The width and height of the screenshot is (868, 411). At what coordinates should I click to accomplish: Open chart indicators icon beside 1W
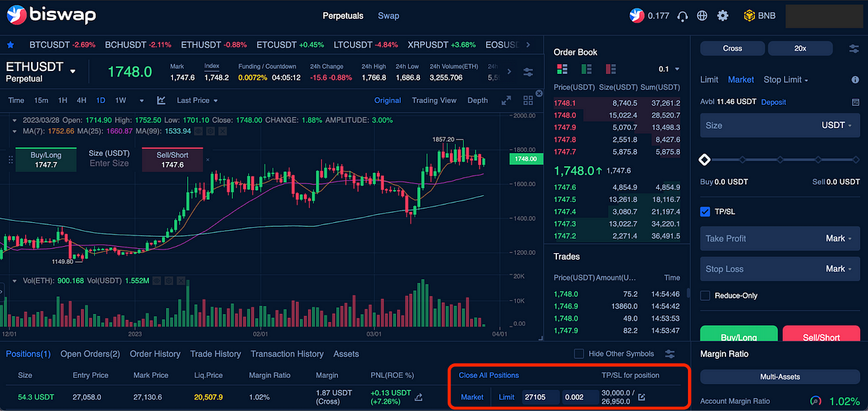[161, 101]
